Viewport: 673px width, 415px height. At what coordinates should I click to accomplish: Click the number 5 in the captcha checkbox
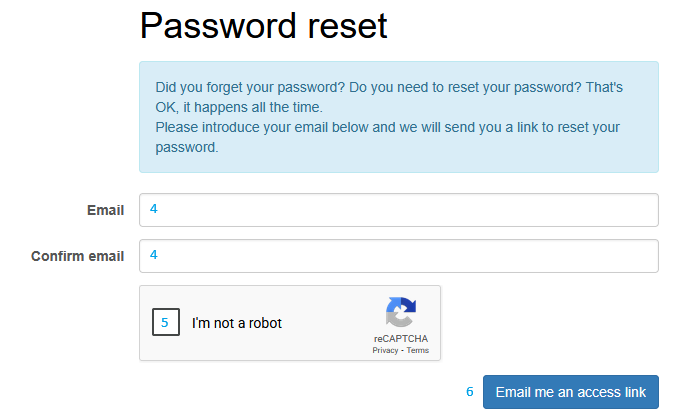coord(165,323)
